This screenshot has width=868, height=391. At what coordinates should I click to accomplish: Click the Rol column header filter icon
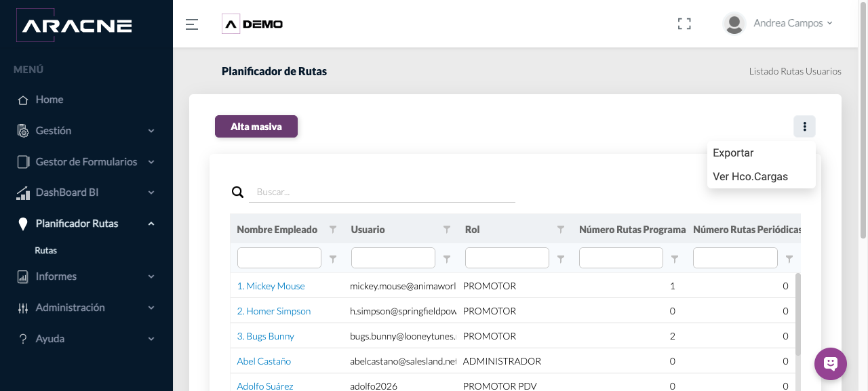(561, 230)
